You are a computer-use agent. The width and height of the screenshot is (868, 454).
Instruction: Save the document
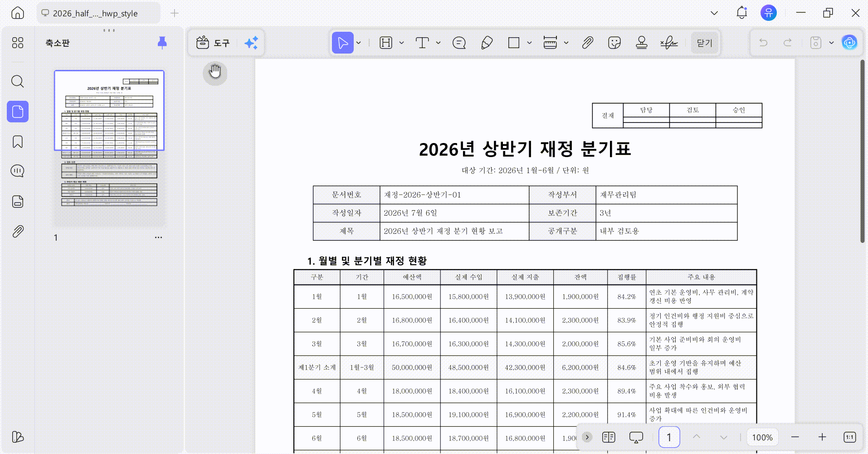coord(815,43)
